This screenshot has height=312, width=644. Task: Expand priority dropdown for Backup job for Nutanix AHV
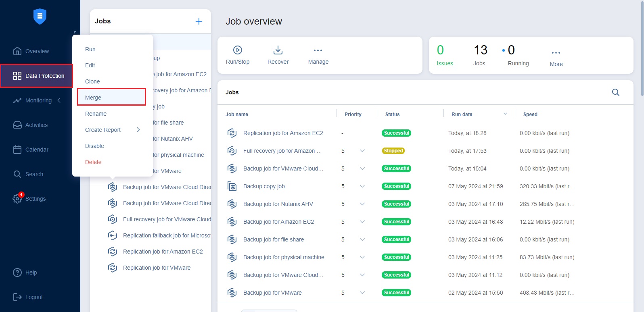point(362,204)
